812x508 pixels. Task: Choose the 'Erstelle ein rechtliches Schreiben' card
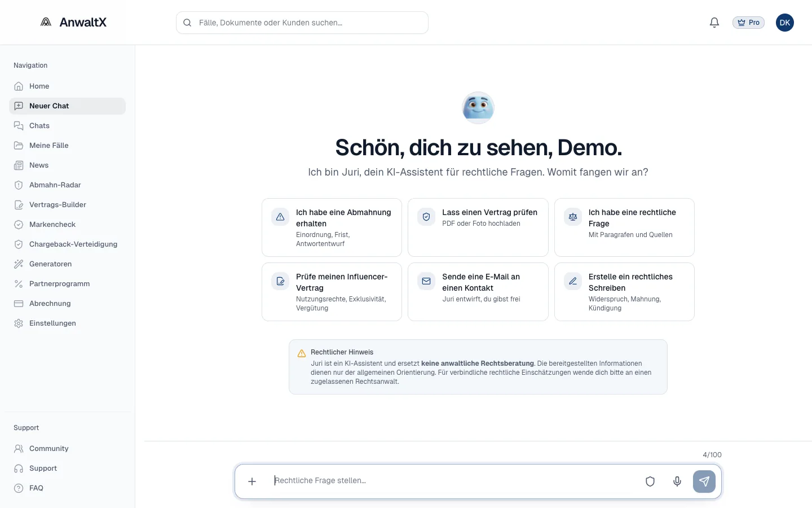[624, 292]
